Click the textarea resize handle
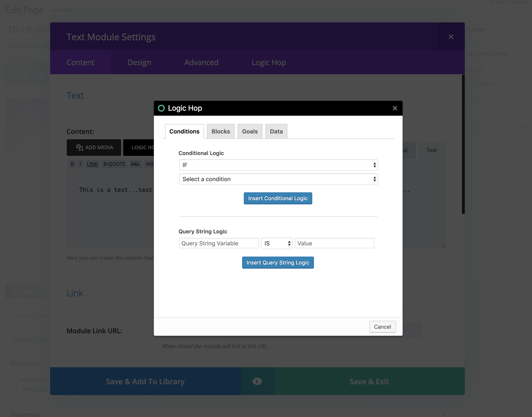Image resolution: width=532 pixels, height=417 pixels. 443,246
